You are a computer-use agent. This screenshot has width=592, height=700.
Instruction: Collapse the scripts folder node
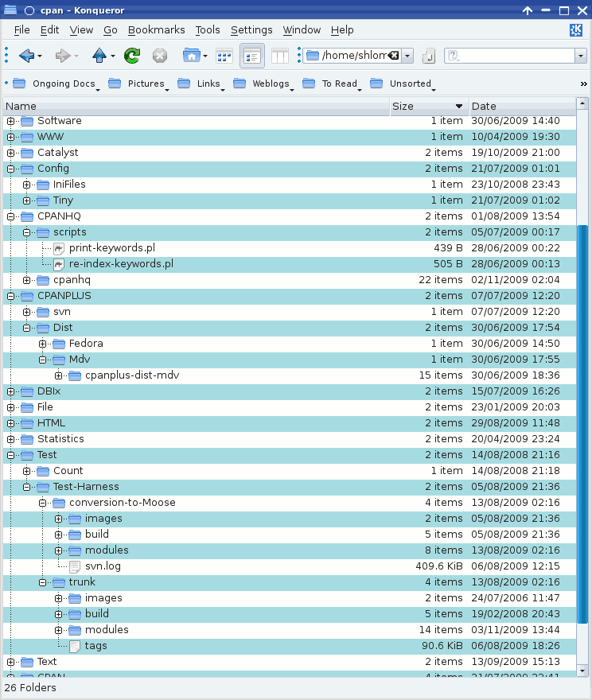coord(27,232)
